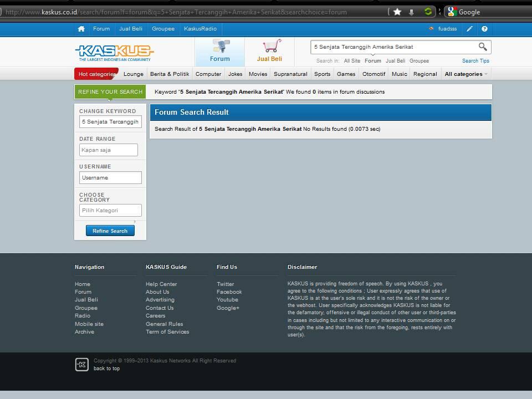Click the browser download arrow icon
The width and height of the screenshot is (532, 399).
pos(411,12)
